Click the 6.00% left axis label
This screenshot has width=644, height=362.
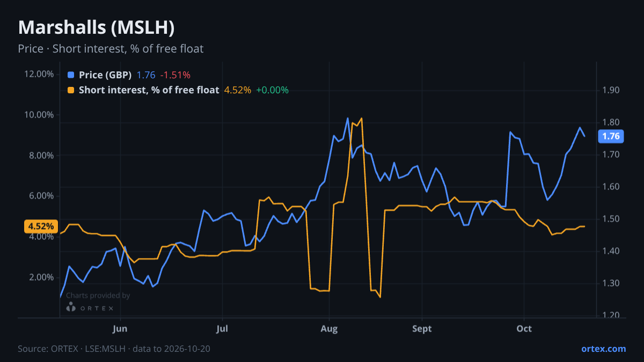pos(41,196)
